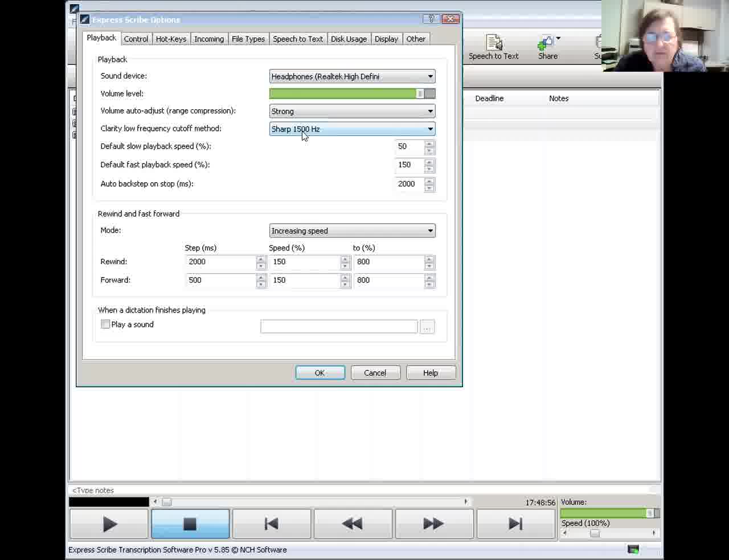
Task: Click the browse button for the finish sound
Action: (427, 327)
